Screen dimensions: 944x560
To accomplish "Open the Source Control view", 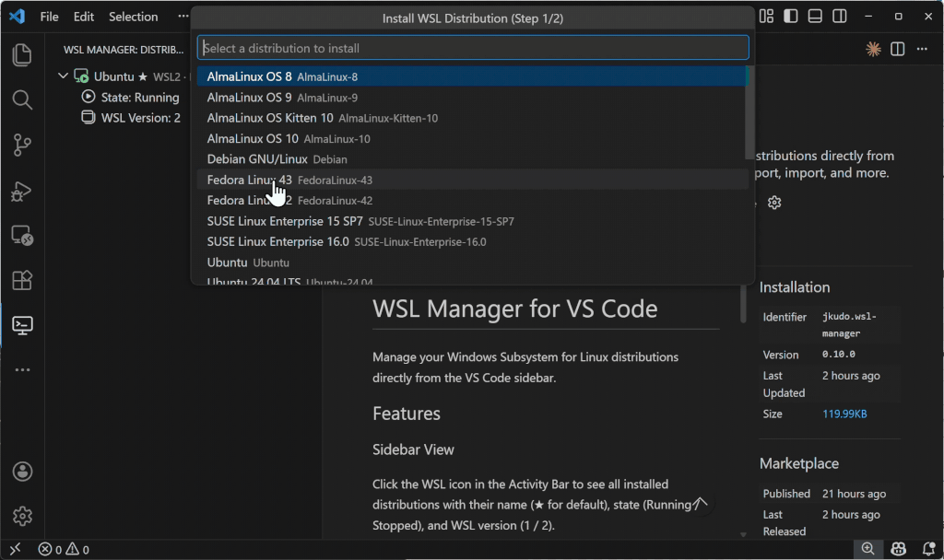I will point(22,145).
